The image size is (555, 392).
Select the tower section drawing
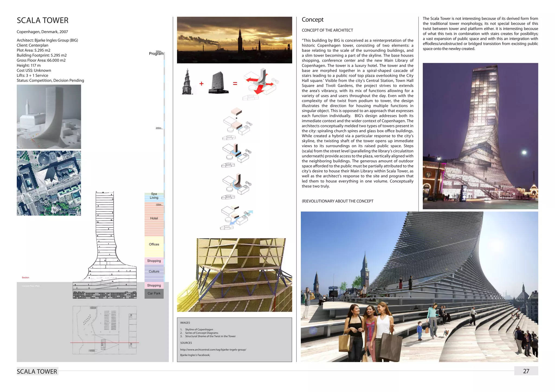105,245
